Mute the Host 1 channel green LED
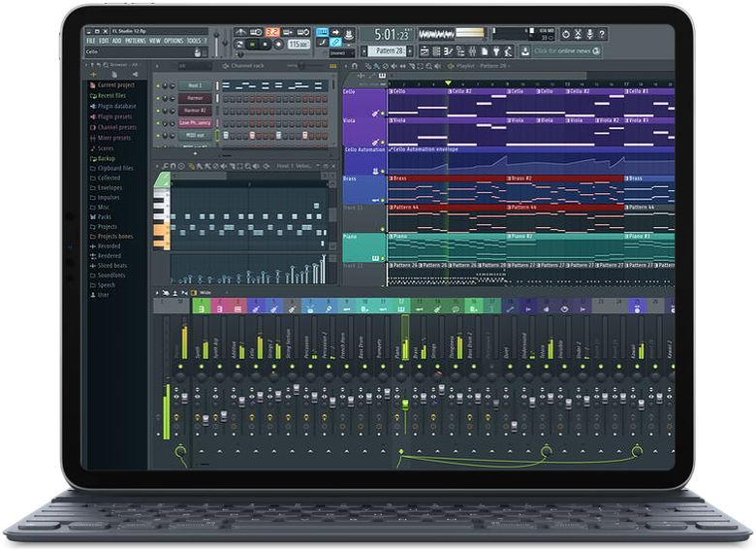This screenshot has width=756, height=550. [x=158, y=86]
